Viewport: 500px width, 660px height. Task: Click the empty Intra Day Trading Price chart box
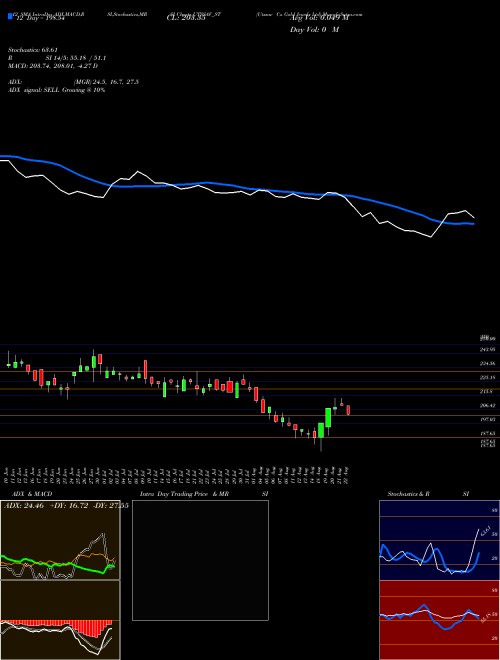pos(200,560)
